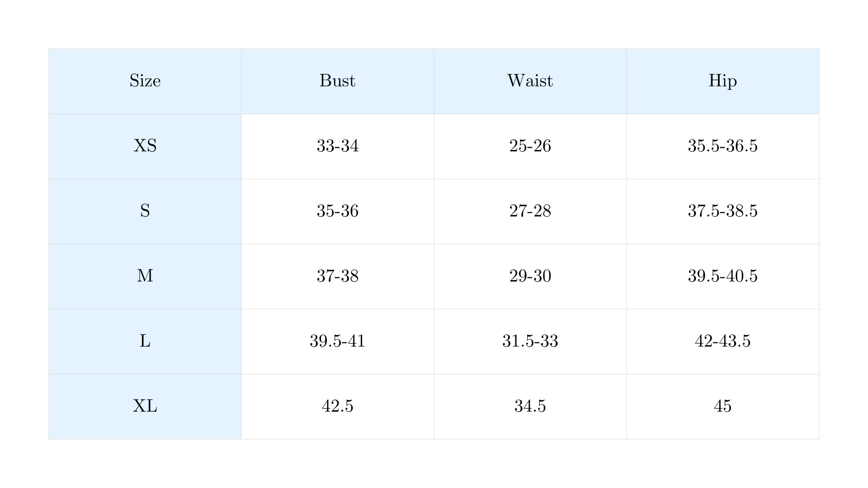
Task: Click the L hip value 42-43.5
Action: pos(722,341)
